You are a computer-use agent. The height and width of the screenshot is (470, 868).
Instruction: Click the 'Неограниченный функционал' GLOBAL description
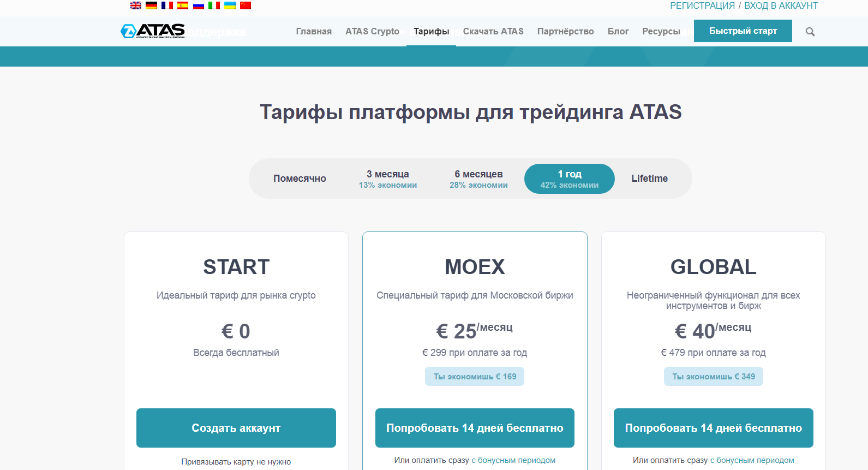[x=714, y=300]
